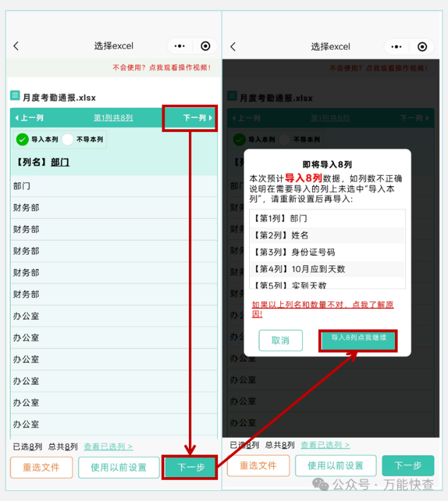The height and width of the screenshot is (501, 448).
Task: Open the help video link in left panel
Action: 162,68
